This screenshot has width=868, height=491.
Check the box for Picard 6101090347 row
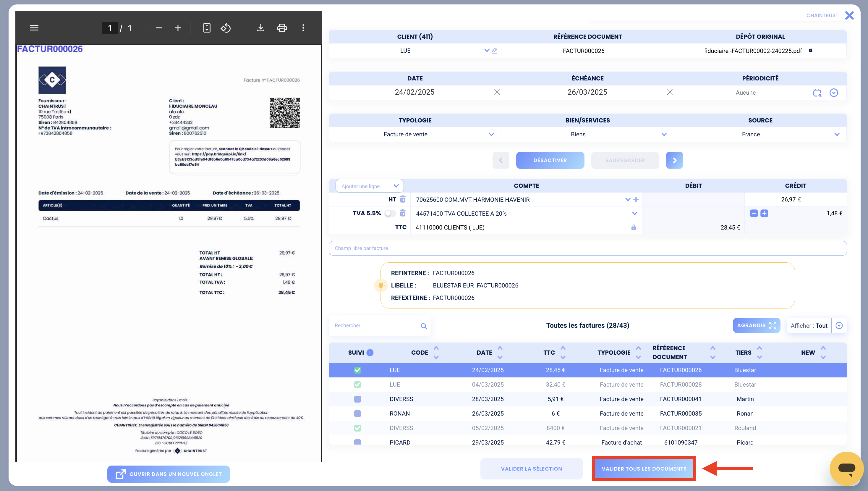click(x=357, y=442)
